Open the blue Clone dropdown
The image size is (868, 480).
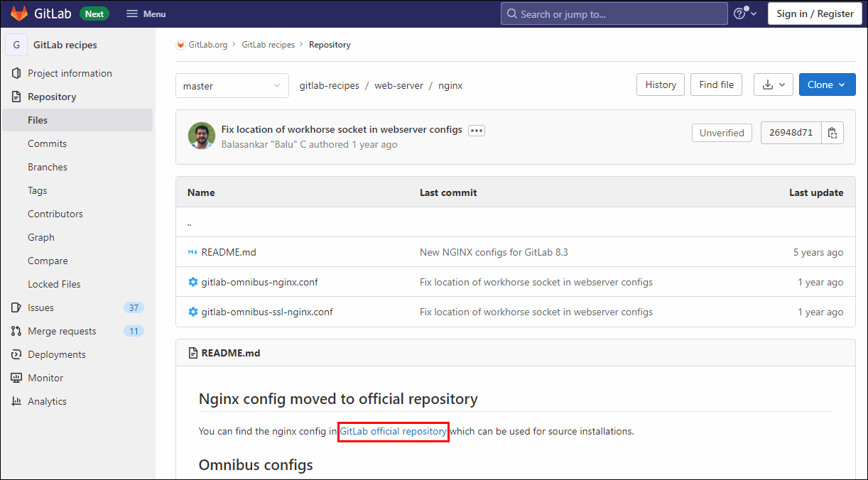tap(827, 84)
